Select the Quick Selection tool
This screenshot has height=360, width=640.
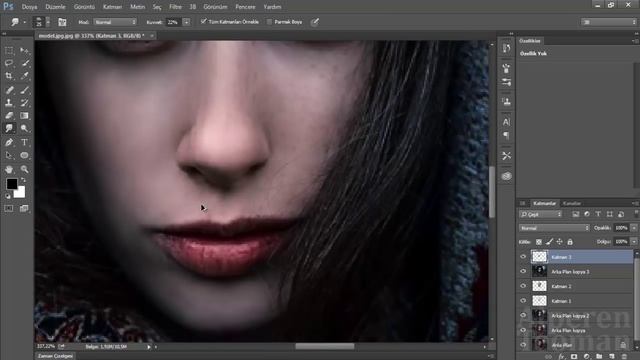24,63
